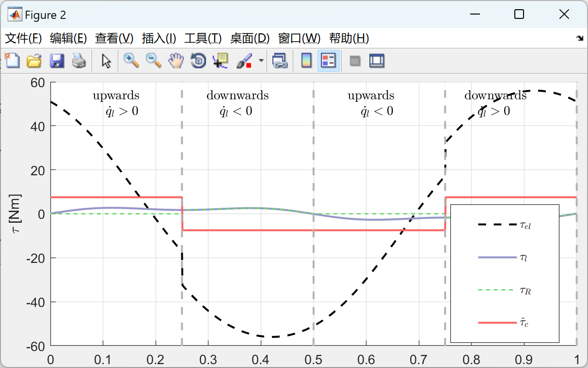Select the green dashed line sample in legend

tap(497, 290)
